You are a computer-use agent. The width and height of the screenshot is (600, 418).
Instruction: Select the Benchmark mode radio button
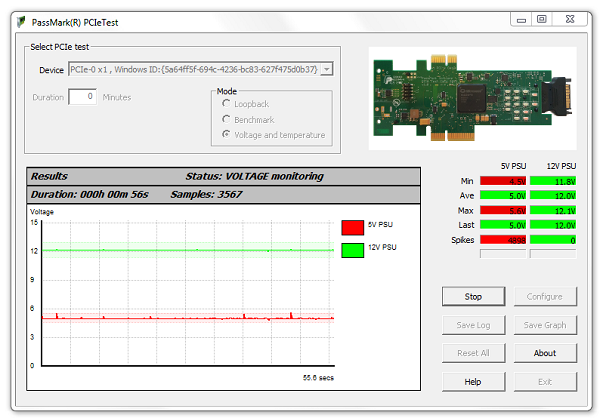226,119
